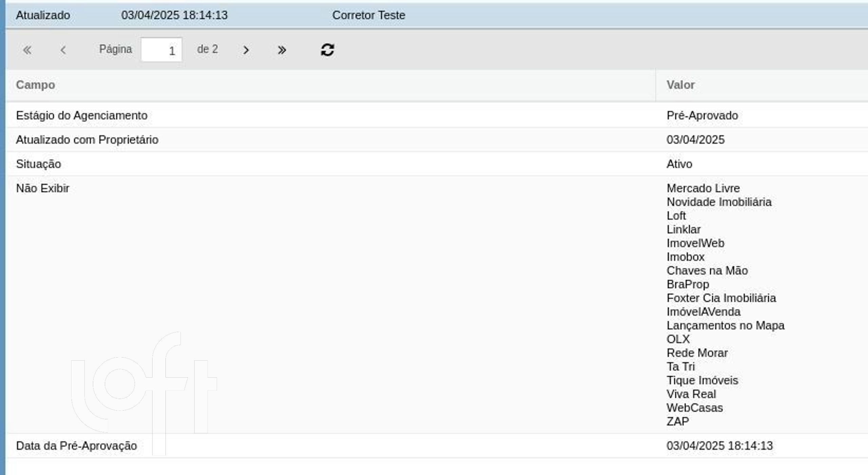The image size is (868, 475).
Task: Click the page number input field
Action: pyautogui.click(x=161, y=50)
